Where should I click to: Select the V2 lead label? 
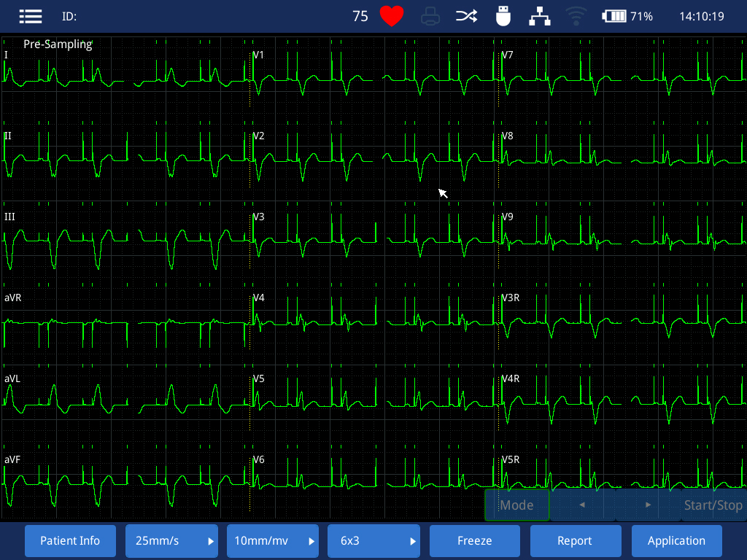(258, 136)
